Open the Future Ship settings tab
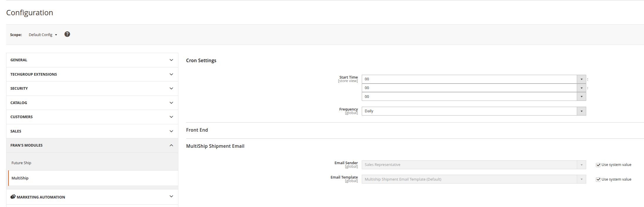 [x=21, y=163]
